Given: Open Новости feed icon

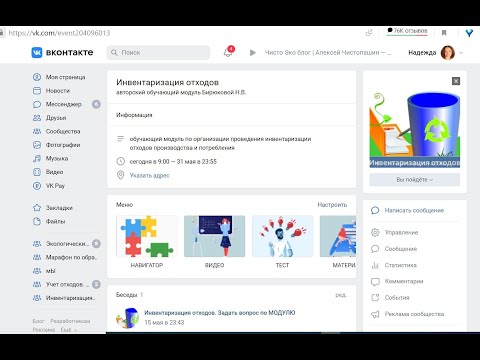Looking at the screenshot, I should [x=37, y=91].
